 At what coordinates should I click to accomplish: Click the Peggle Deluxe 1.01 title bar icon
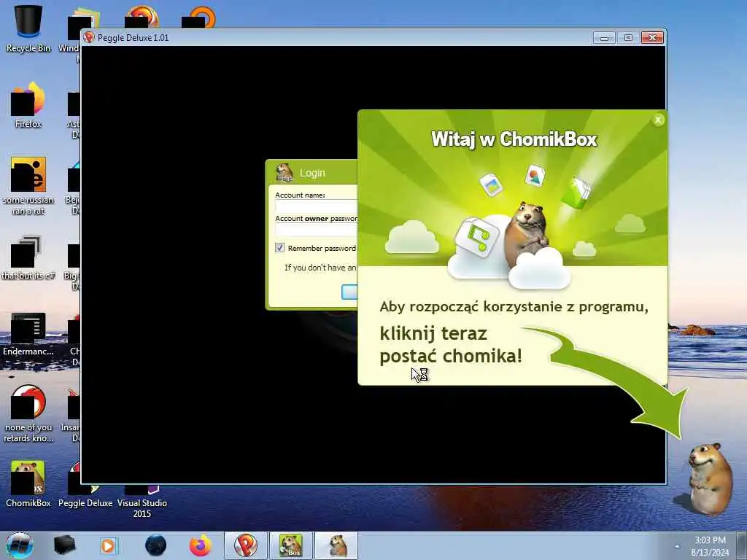tap(89, 37)
